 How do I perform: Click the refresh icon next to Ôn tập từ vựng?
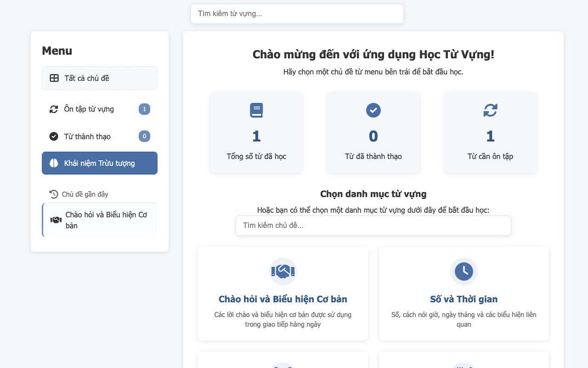pyautogui.click(x=54, y=109)
